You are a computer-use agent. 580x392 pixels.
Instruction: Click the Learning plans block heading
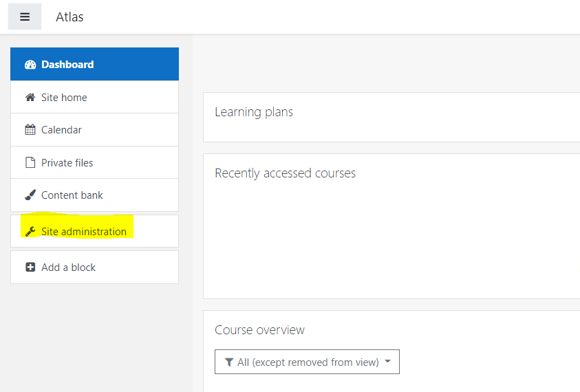click(254, 112)
